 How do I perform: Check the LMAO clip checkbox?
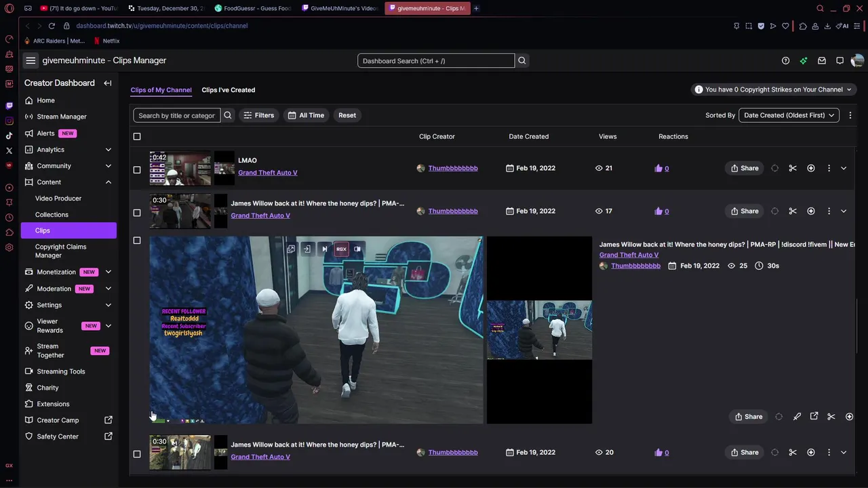click(x=137, y=169)
